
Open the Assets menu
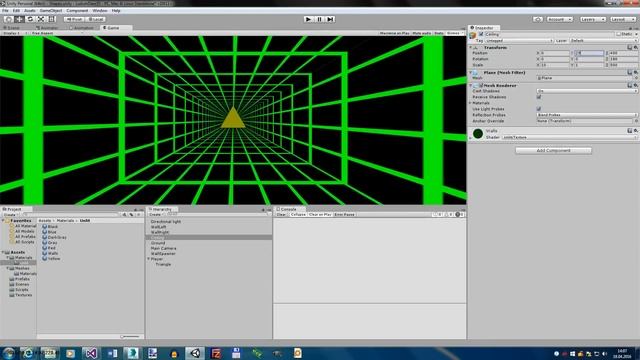point(30,11)
